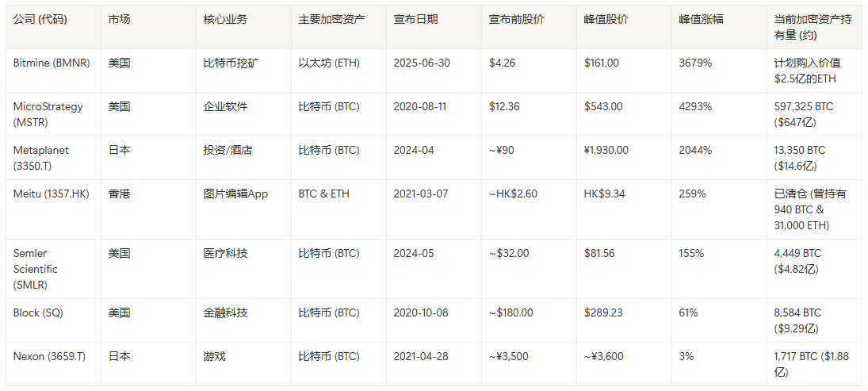868x391 pixels.
Task: Select the $161.00 peak price cell
Action: click(x=601, y=63)
